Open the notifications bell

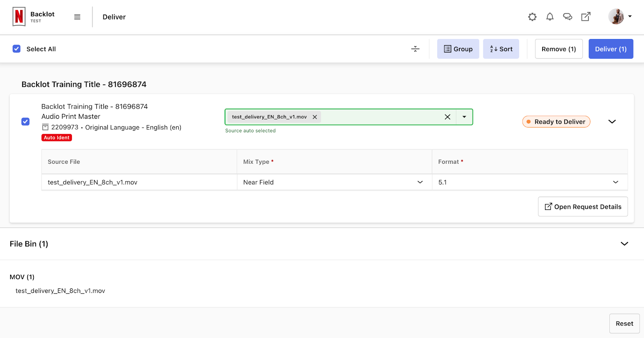point(550,17)
